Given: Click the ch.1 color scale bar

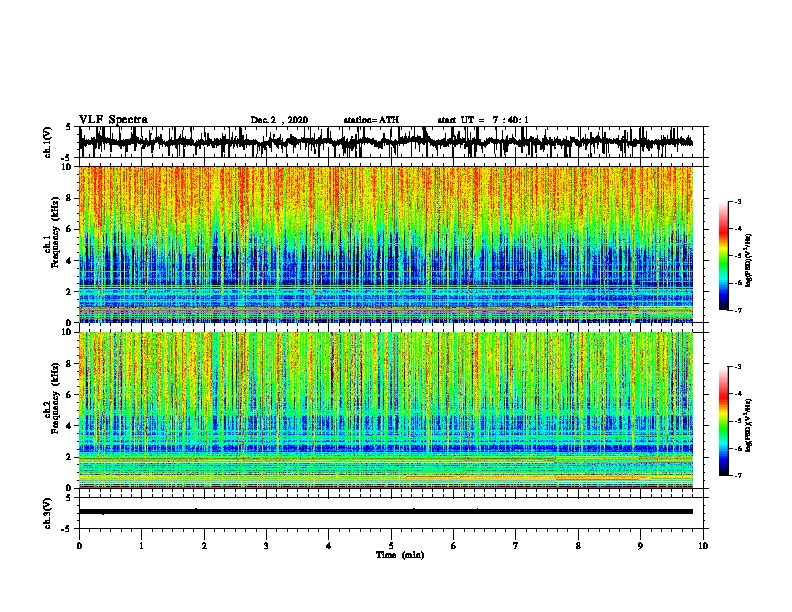Looking at the screenshot, I should [724, 256].
